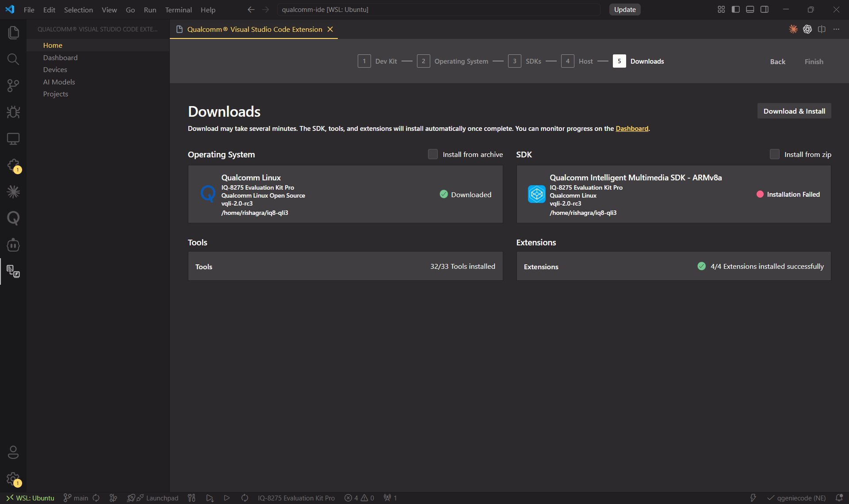Open the View menu
The height and width of the screenshot is (504, 849).
[109, 9]
